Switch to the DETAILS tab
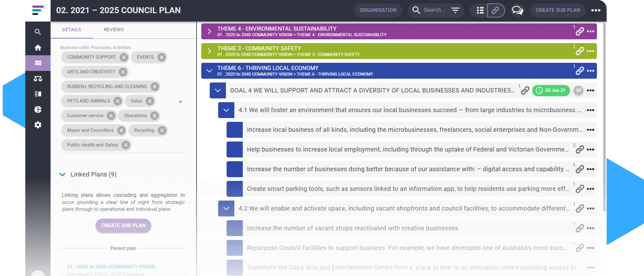The image size is (644, 276). point(71,30)
